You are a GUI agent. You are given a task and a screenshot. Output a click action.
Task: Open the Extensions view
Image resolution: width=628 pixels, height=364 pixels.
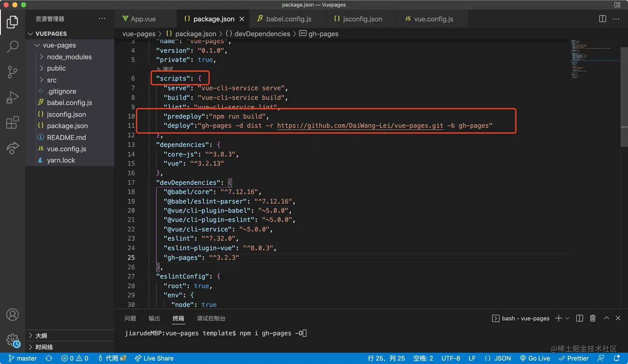pos(12,122)
